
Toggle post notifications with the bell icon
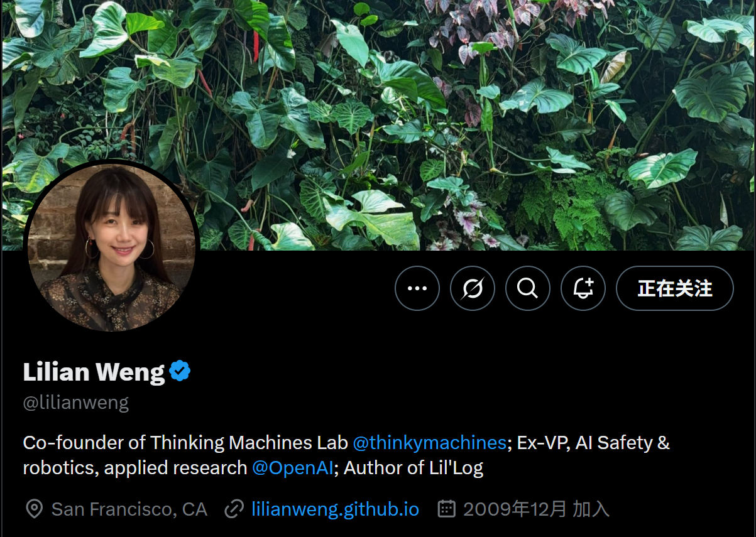[583, 288]
